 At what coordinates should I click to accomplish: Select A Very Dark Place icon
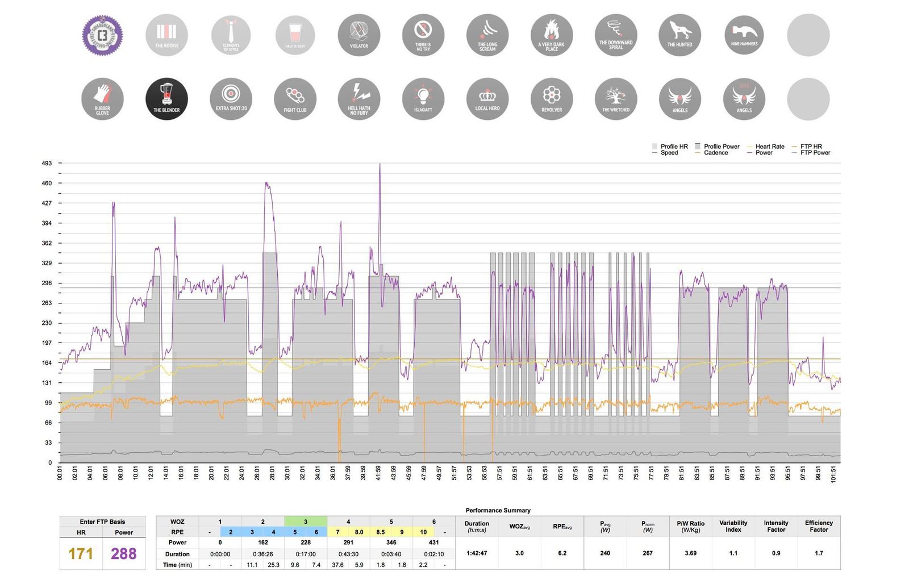[x=551, y=35]
